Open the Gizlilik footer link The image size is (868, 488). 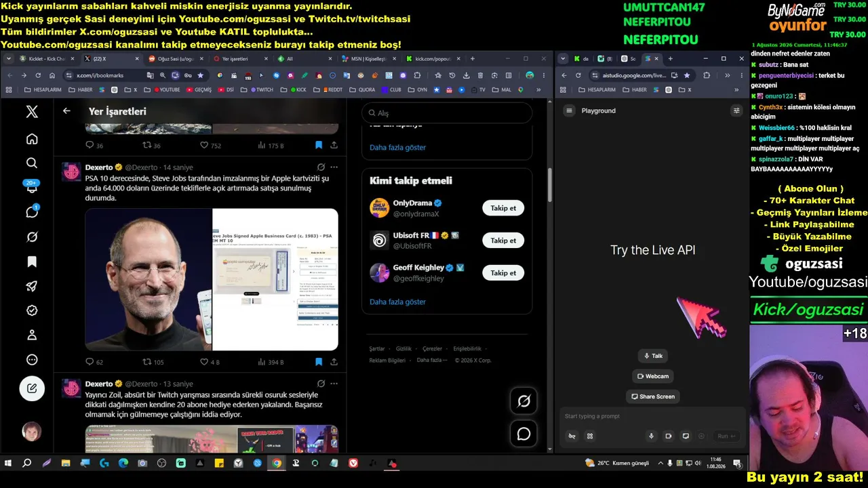[x=403, y=348]
